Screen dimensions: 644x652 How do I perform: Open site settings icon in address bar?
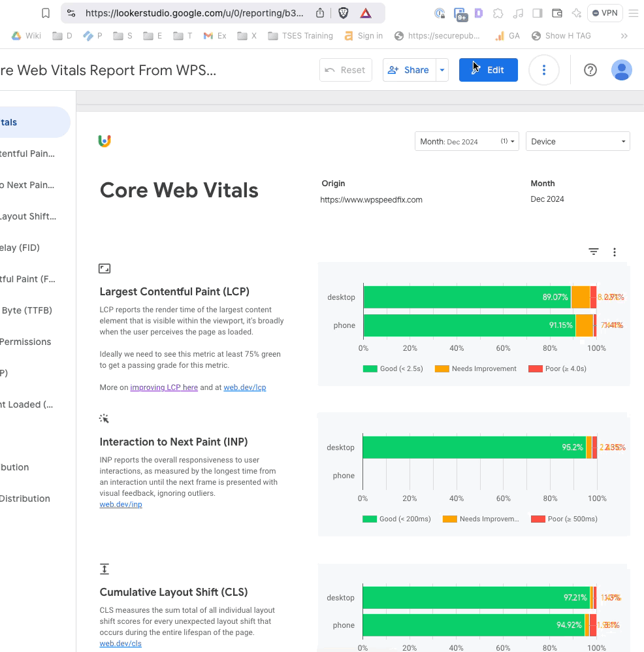(x=71, y=13)
